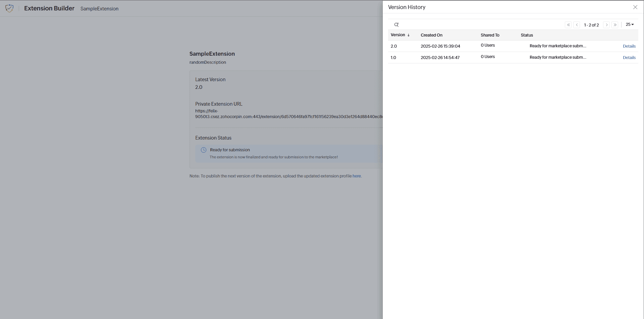Viewport: 644px width, 319px height.
Task: Click the here link to upload updated profile
Action: [x=357, y=176]
